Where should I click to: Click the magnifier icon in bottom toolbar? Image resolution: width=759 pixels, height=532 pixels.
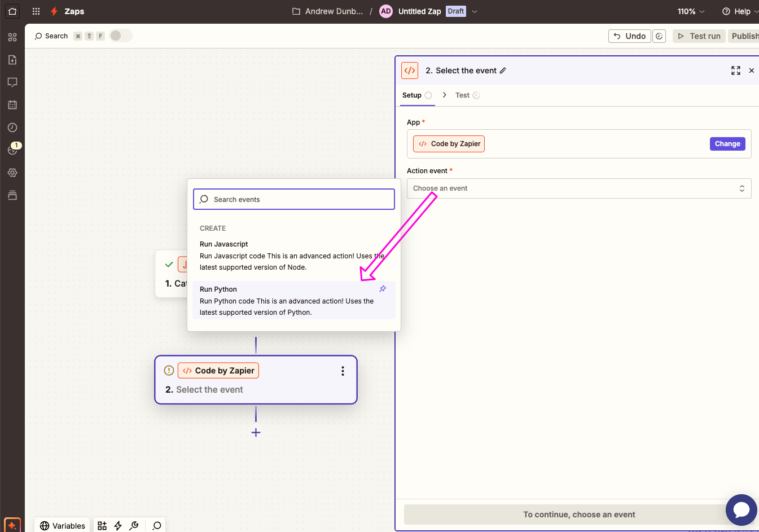coord(157,526)
